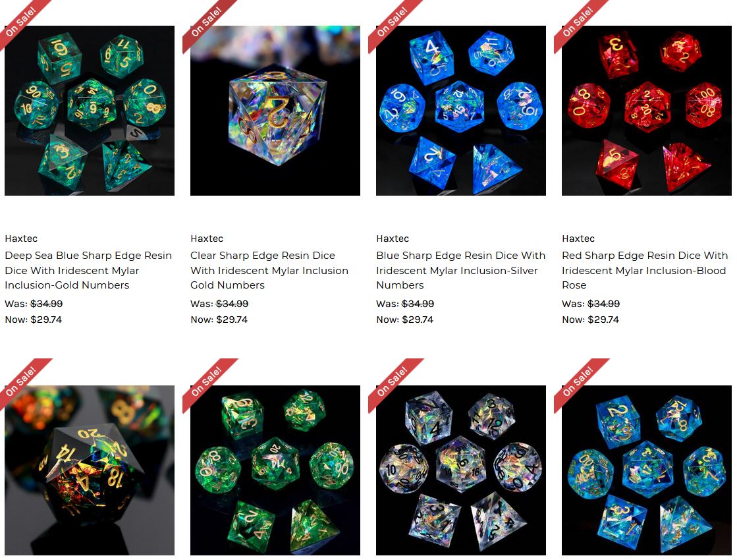Screen dimensions: 737x560
Task: Click the Haxtec brand above Deep Sea Blue dice
Action: point(21,238)
